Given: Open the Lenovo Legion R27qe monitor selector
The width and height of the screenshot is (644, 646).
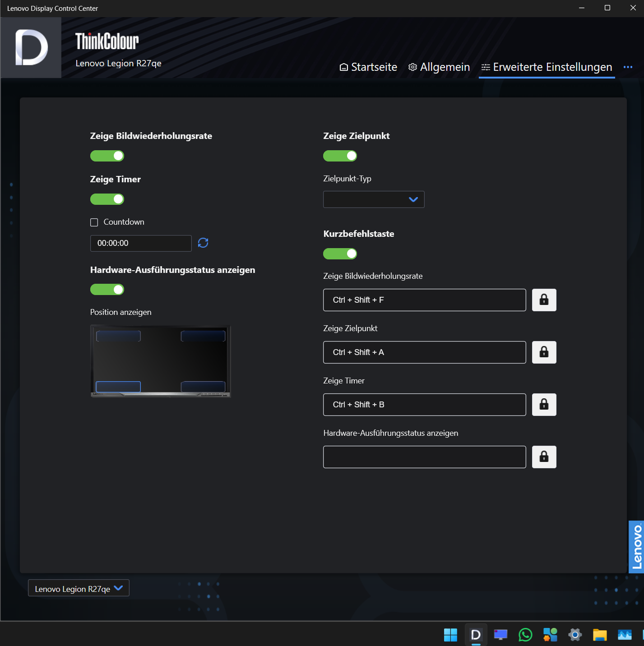Looking at the screenshot, I should pyautogui.click(x=79, y=588).
